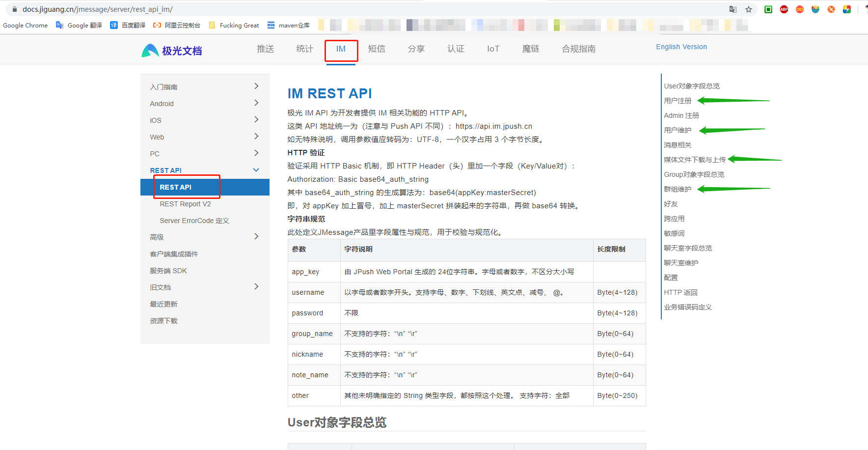This screenshot has height=450, width=868.
Task: Open the browser profile avatar
Action: click(x=866, y=9)
